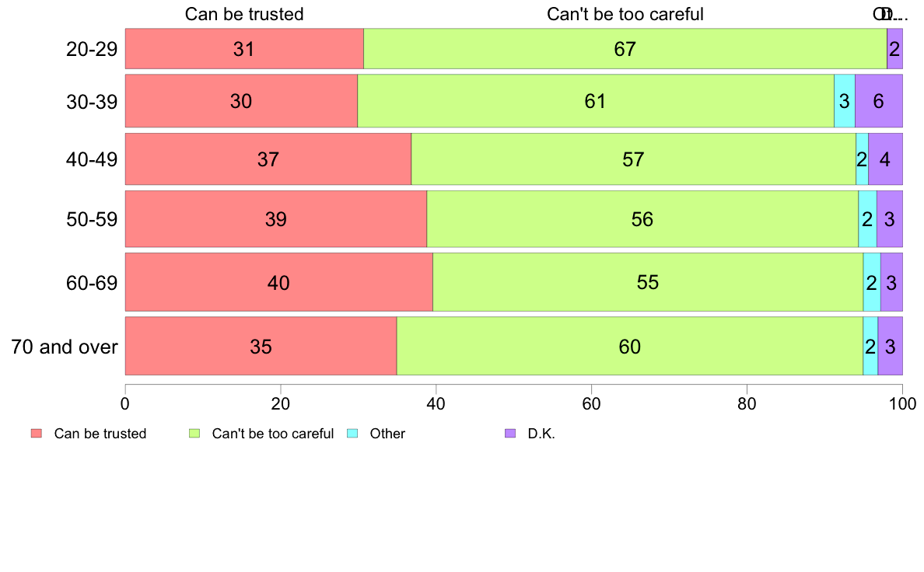Click the green bar segment showing 67

click(625, 49)
